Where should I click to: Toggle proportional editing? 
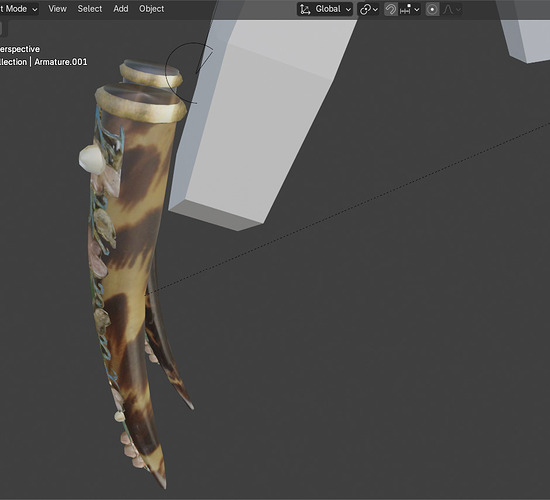432,9
